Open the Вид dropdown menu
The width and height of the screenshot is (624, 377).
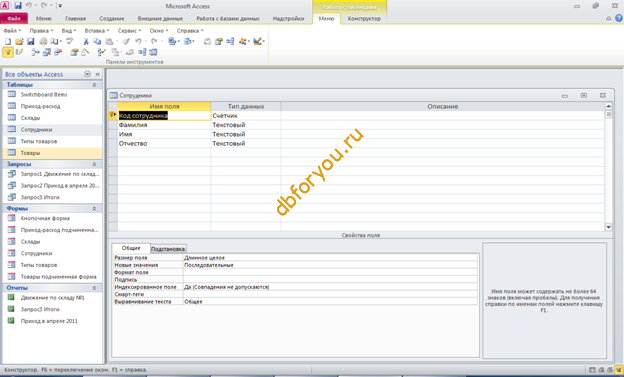(x=68, y=31)
